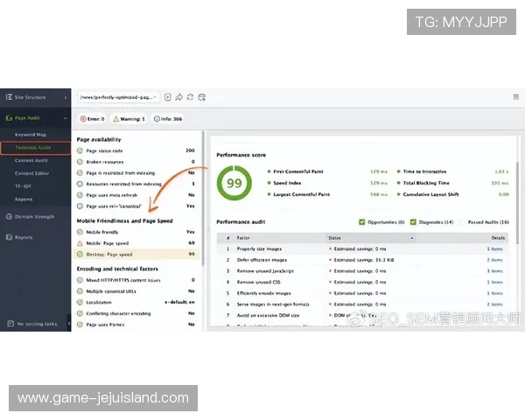Open hamburger menu icon at top right

(515, 97)
